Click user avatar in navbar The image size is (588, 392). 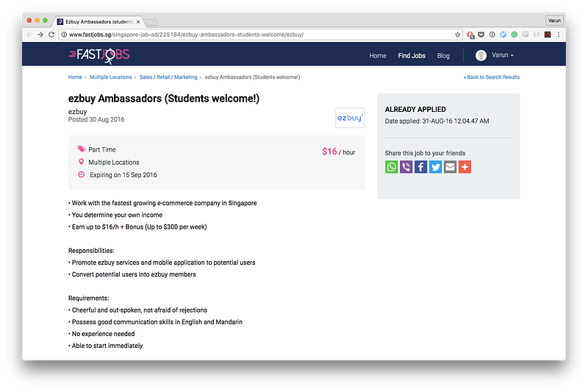pos(481,55)
